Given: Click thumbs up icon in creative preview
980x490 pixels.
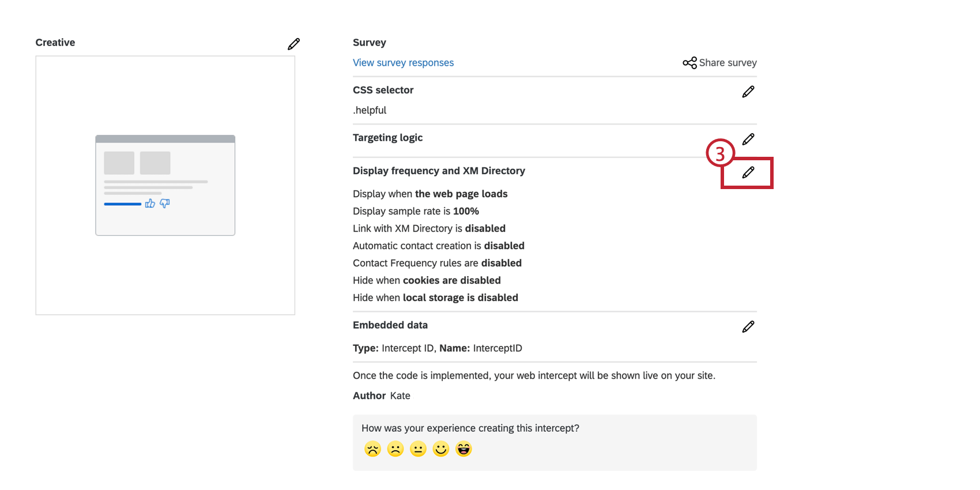Looking at the screenshot, I should tap(150, 203).
